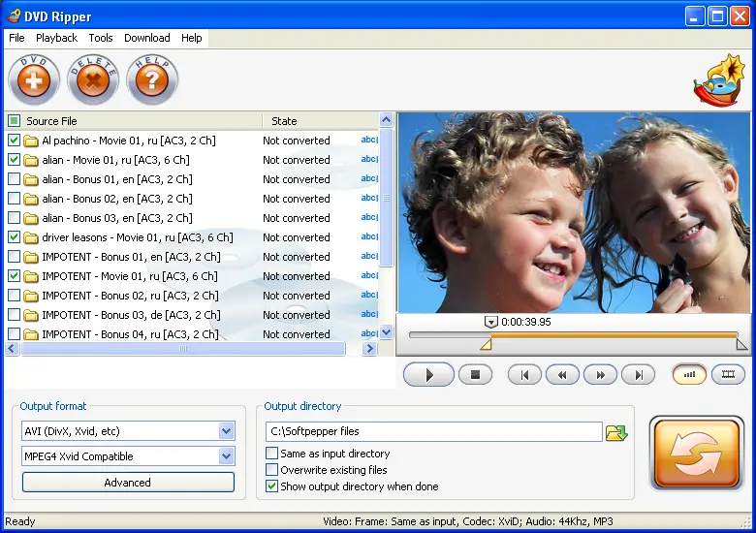This screenshot has width=756, height=533.
Task: Toggle the select-all checkbox in Source File header
Action: pos(14,120)
